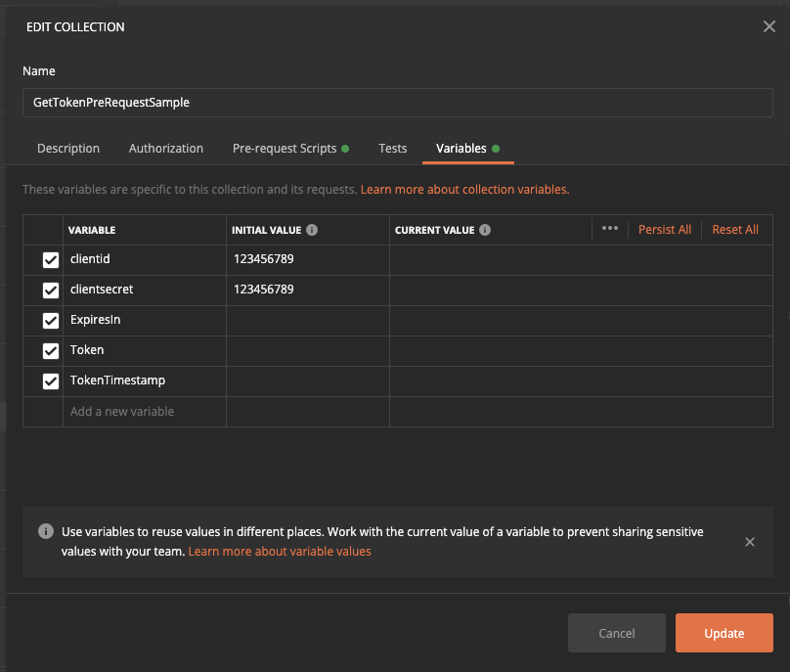Image resolution: width=790 pixels, height=672 pixels.
Task: Open the Authorization tab
Action: point(166,149)
